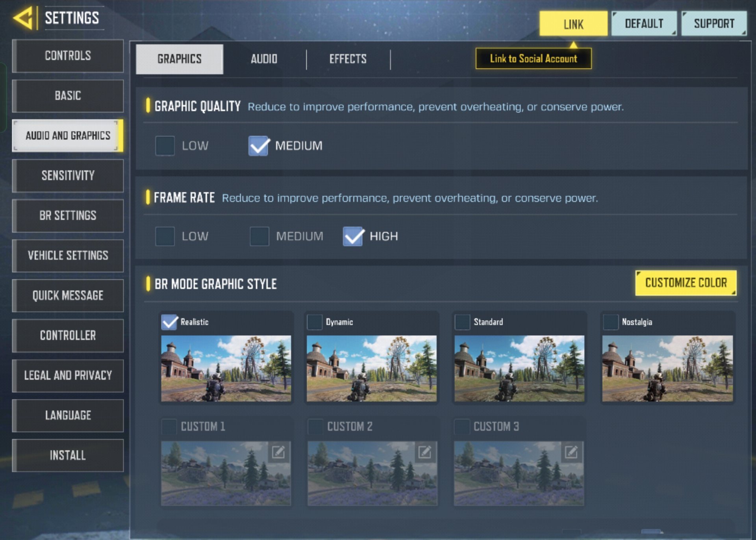Enable the Custom 2 style checkbox

[x=315, y=426]
